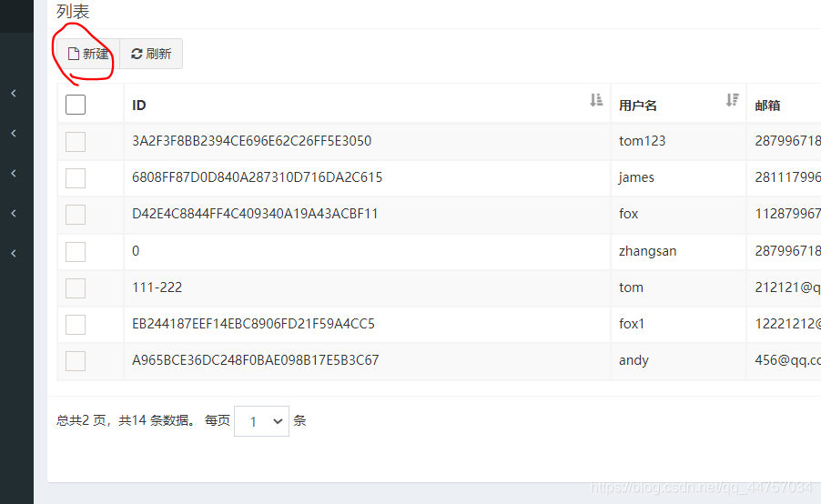Click the 总共2 页，共14 条数据 summary text
821x504 pixels.
click(126, 421)
